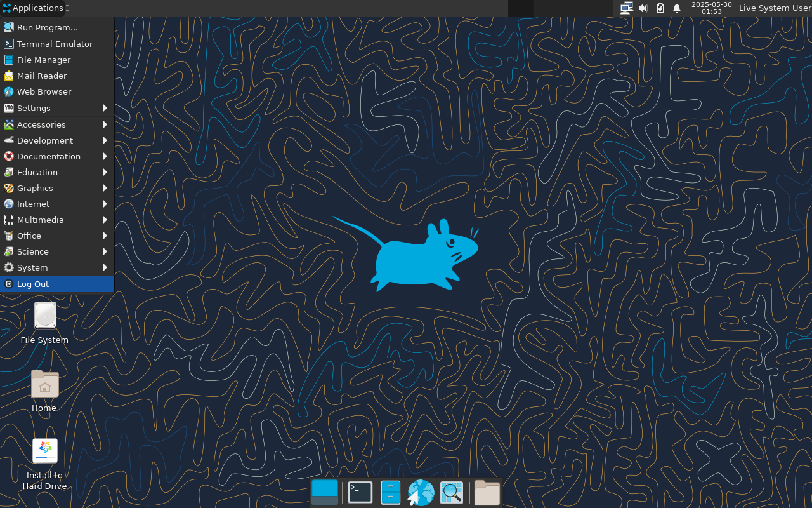Open the file cabinet icon in the dock
The image size is (812, 508).
390,493
